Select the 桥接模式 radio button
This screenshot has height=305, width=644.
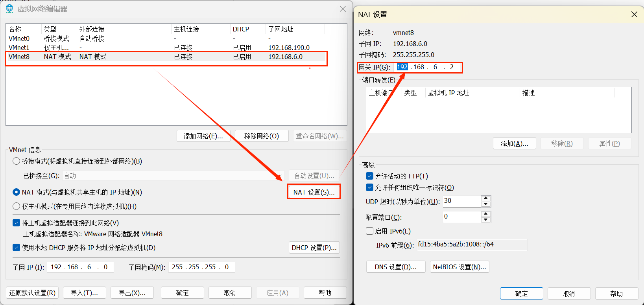16,161
